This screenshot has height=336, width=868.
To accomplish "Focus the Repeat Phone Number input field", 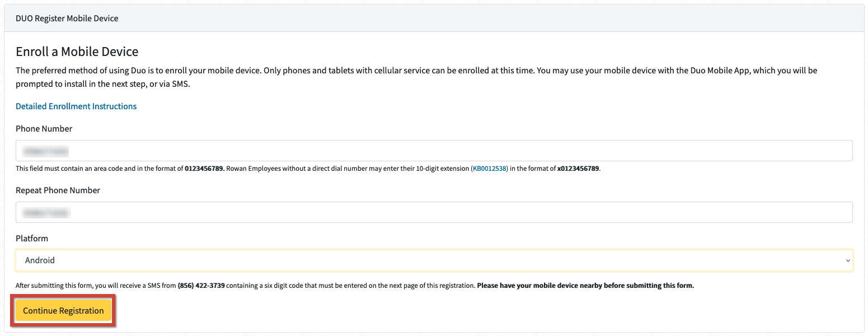I will pos(434,212).
